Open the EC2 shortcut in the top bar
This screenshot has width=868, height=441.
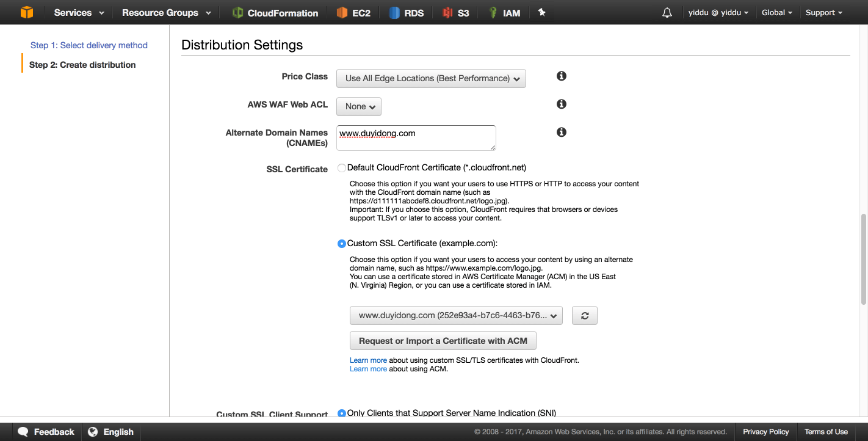pyautogui.click(x=353, y=12)
